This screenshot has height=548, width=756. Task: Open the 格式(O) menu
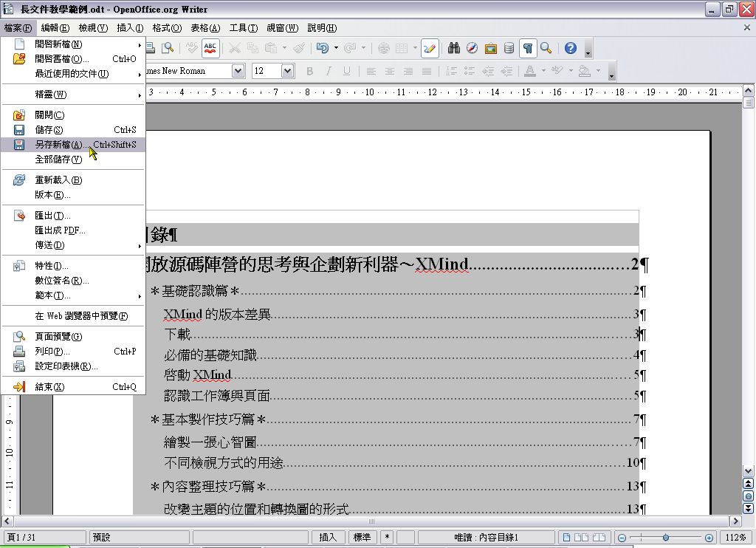click(167, 28)
